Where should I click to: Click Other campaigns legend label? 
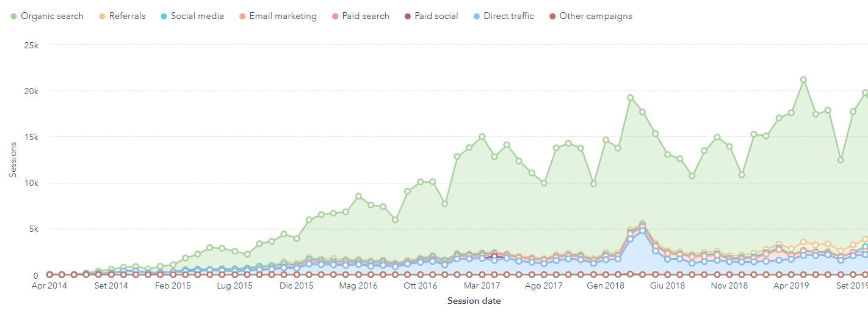pos(595,17)
